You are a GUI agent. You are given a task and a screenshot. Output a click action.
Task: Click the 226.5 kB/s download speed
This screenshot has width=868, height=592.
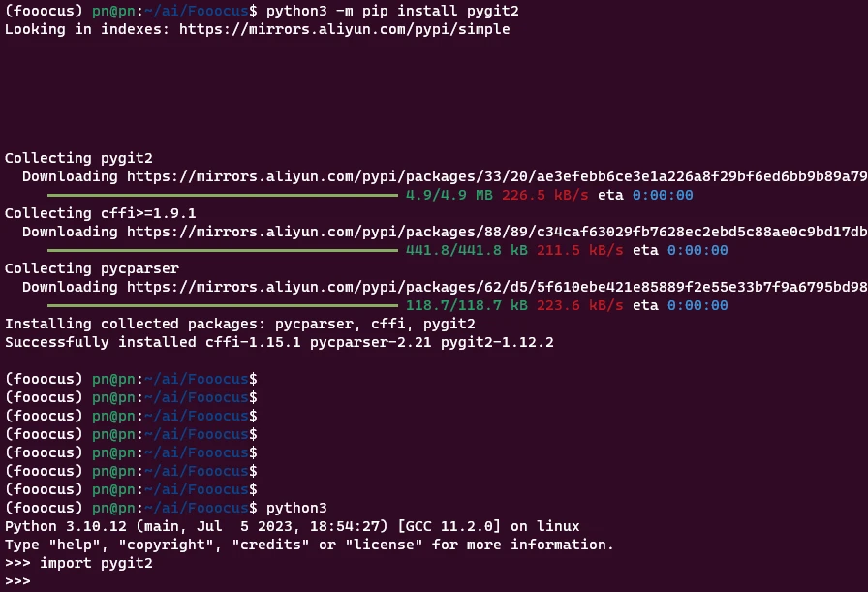coord(545,195)
